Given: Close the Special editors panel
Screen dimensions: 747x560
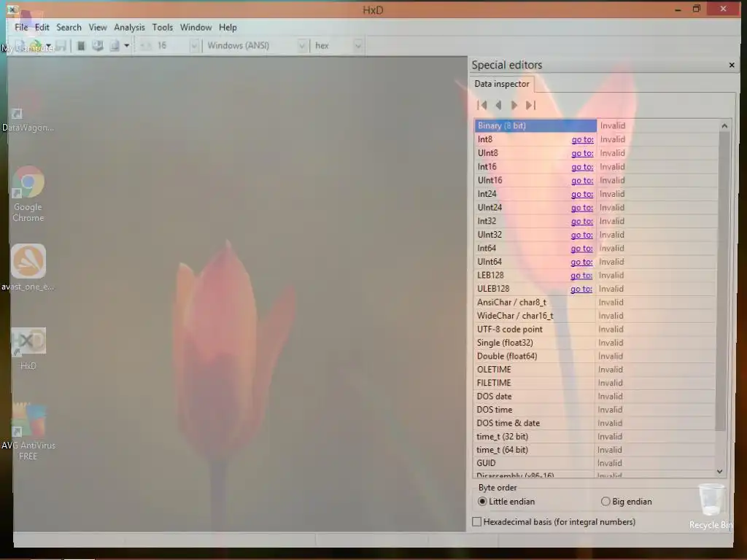Looking at the screenshot, I should pyautogui.click(x=732, y=65).
